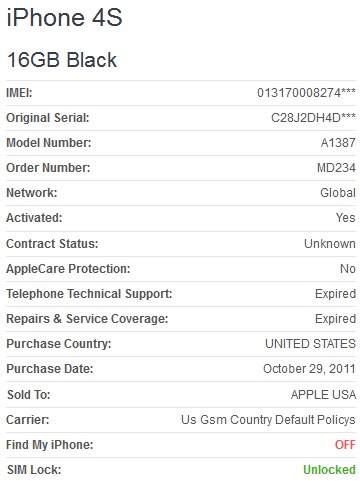Click the Telephone Technical Support Expired status
Viewport: 360px width, 481px height.
coord(335,294)
